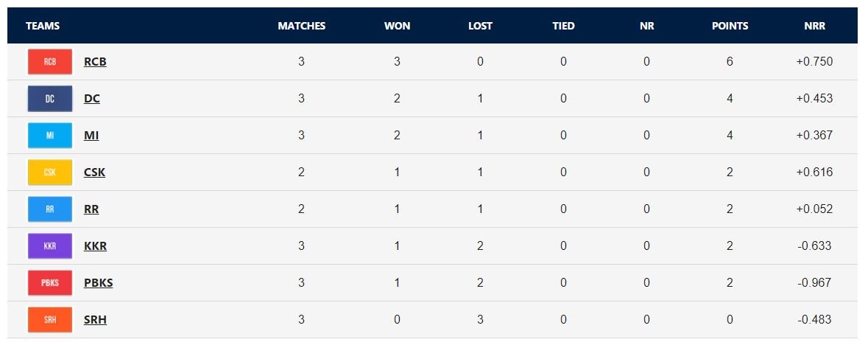
Task: Click the TEAMS column header
Action: click(x=43, y=26)
